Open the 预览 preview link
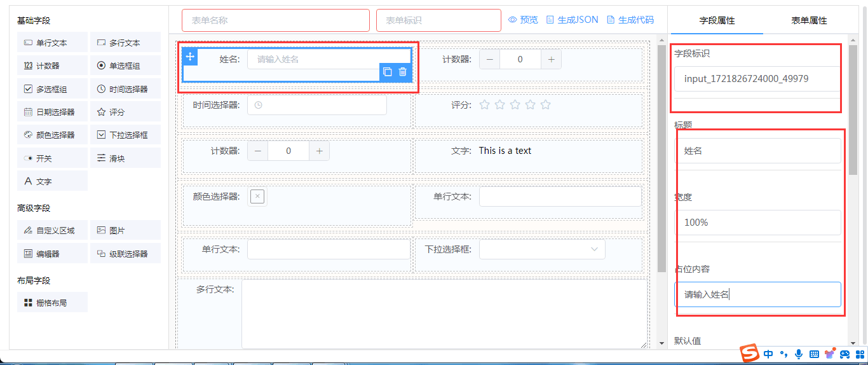Screen dimensions: 868x365 [523, 20]
